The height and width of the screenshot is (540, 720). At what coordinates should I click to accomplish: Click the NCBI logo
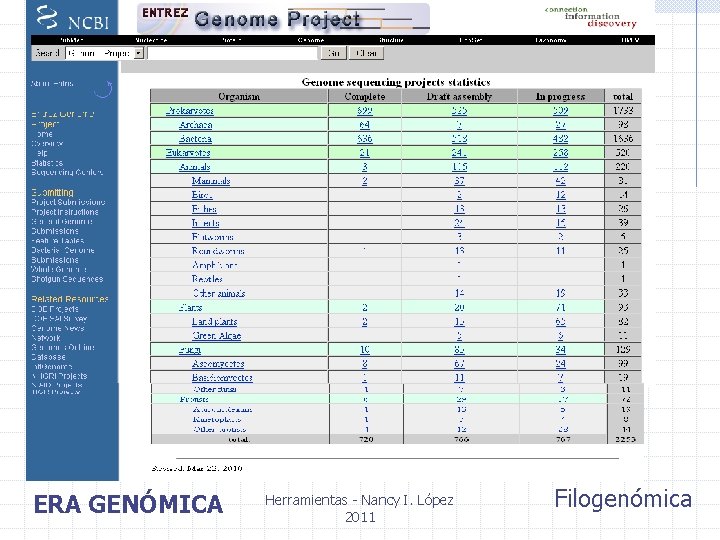[72, 18]
